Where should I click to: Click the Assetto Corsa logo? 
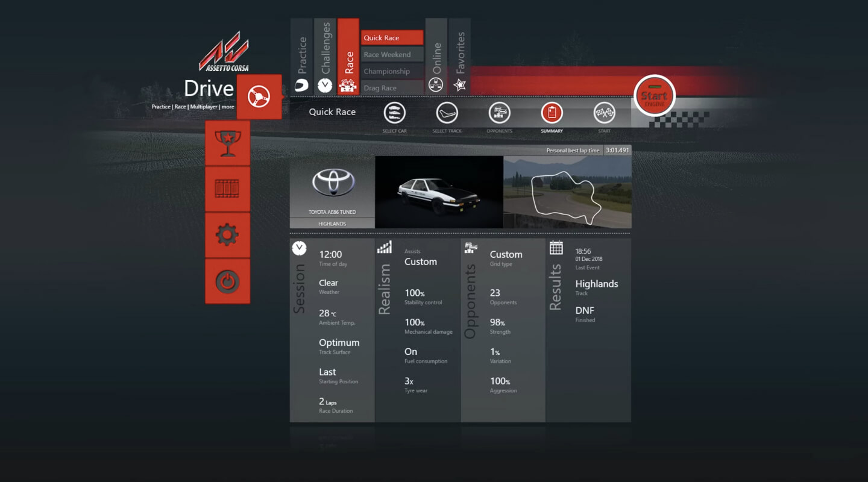[224, 51]
